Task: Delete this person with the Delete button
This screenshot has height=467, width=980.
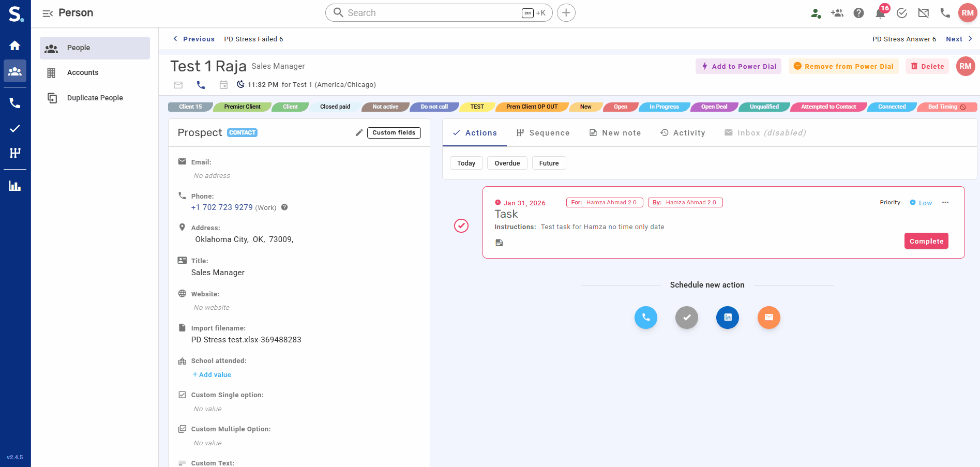Action: point(927,66)
